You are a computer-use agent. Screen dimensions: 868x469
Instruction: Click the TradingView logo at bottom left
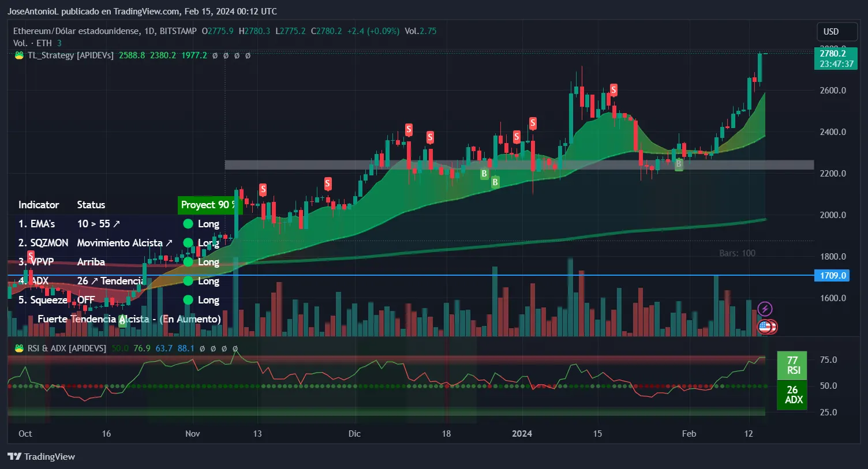click(42, 456)
